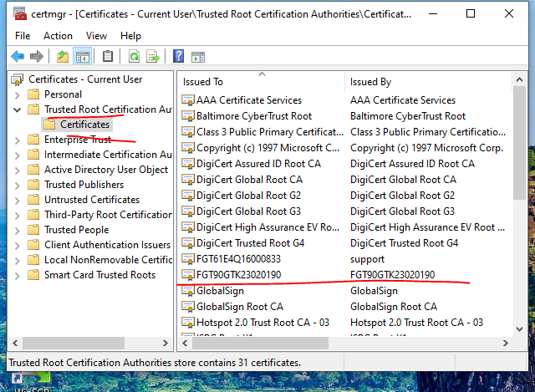The image size is (535, 392).
Task: Open the Help menu
Action: pos(130,36)
